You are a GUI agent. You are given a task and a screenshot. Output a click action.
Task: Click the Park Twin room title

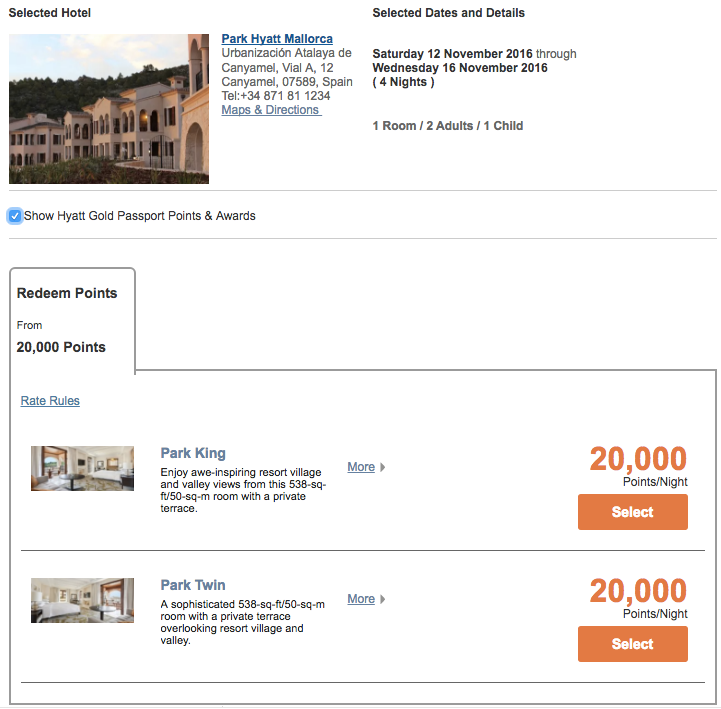(x=193, y=585)
